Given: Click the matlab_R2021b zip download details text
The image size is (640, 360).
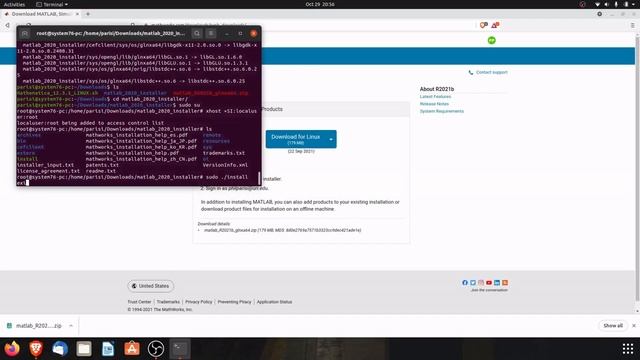Looking at the screenshot, I should click(x=282, y=230).
